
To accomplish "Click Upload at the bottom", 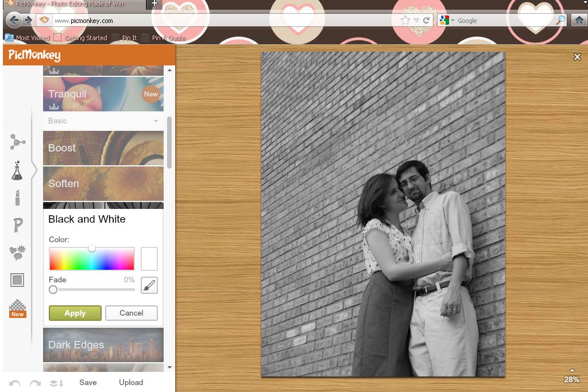I will click(x=131, y=383).
